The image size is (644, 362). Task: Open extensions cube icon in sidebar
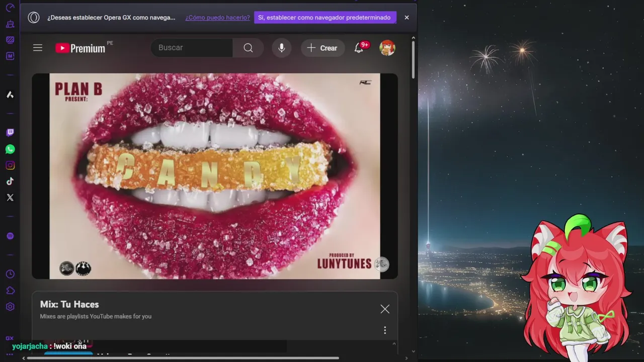click(x=10, y=291)
